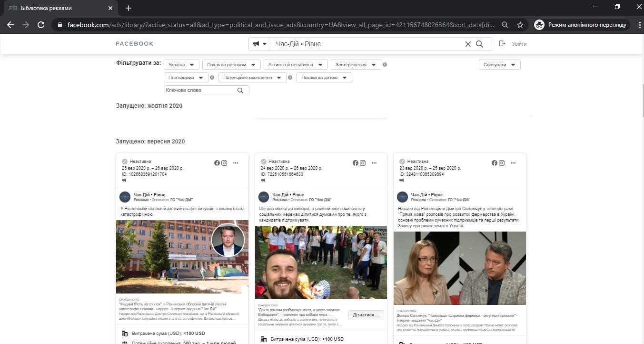This screenshot has width=644, height=344.
Task: Go back with the browser back arrow
Action: coord(10,25)
